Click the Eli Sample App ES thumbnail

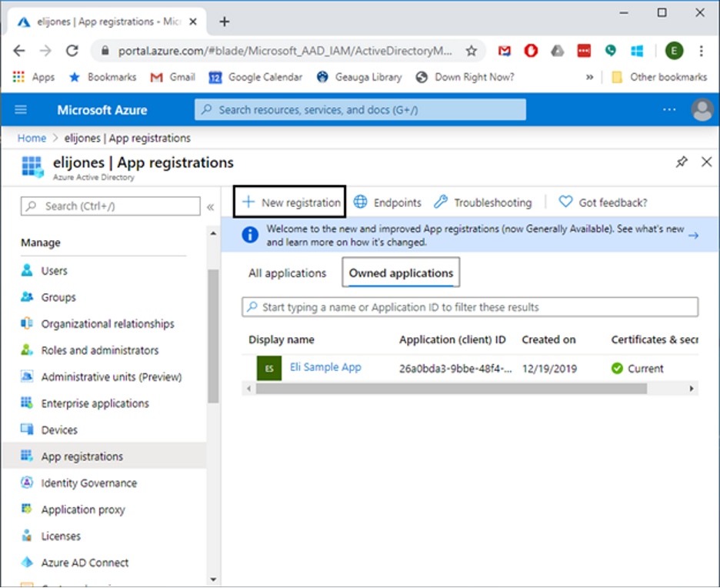click(x=269, y=369)
